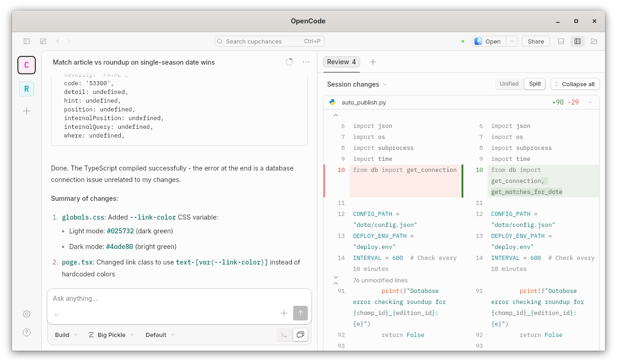The width and height of the screenshot is (617, 364).
Task: Select the Review 4 tab
Action: [341, 62]
